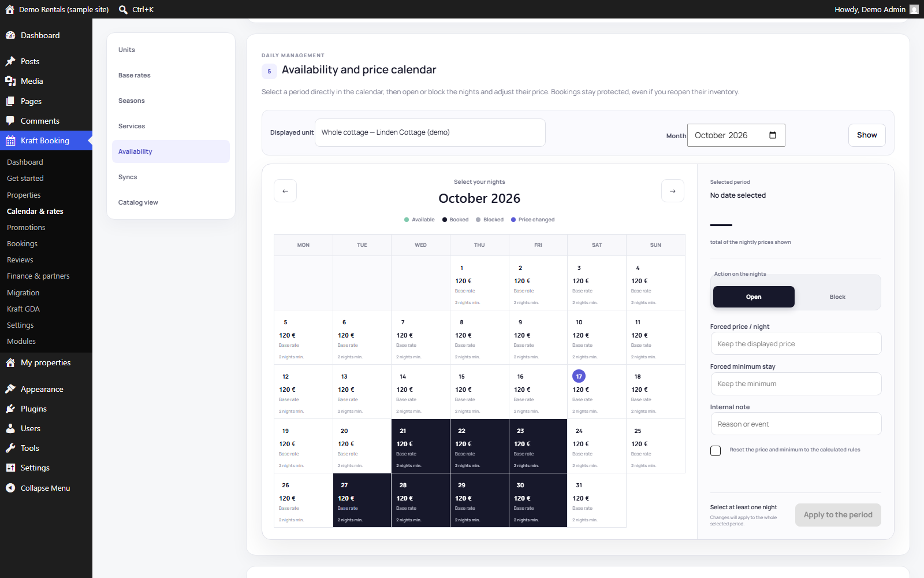Click the home icon for Demo Rentals
Viewport: 924px width, 578px height.
click(x=10, y=9)
